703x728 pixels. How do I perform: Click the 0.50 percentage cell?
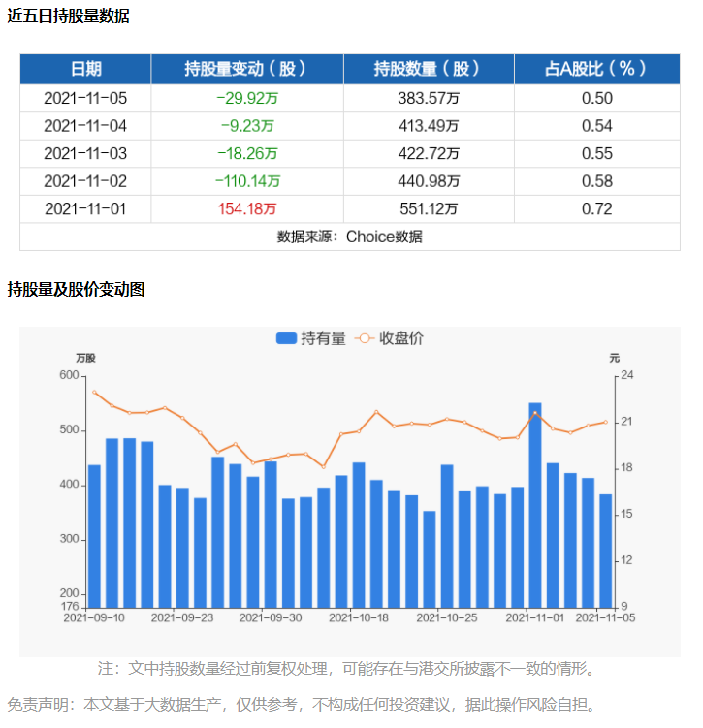coord(597,98)
